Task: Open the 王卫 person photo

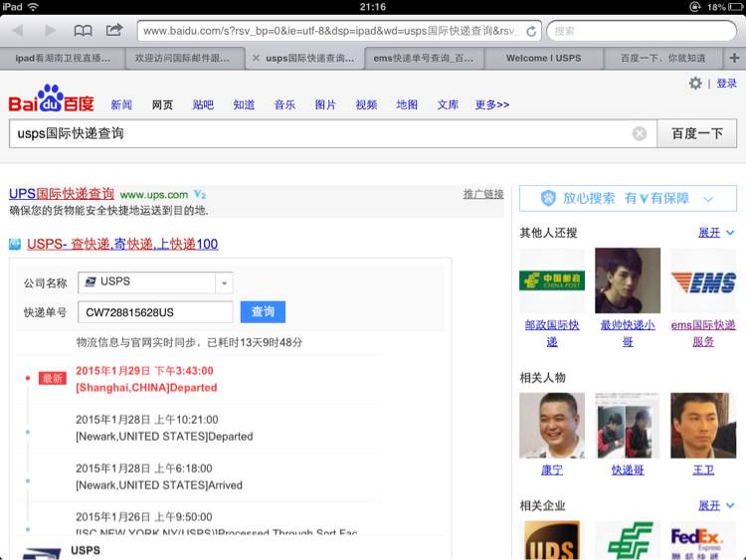Action: [703, 426]
